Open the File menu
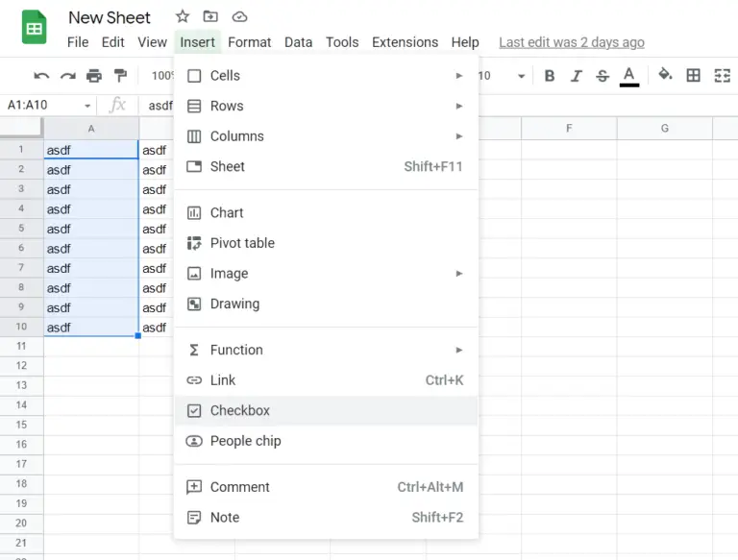The height and width of the screenshot is (560, 738). 78,42
